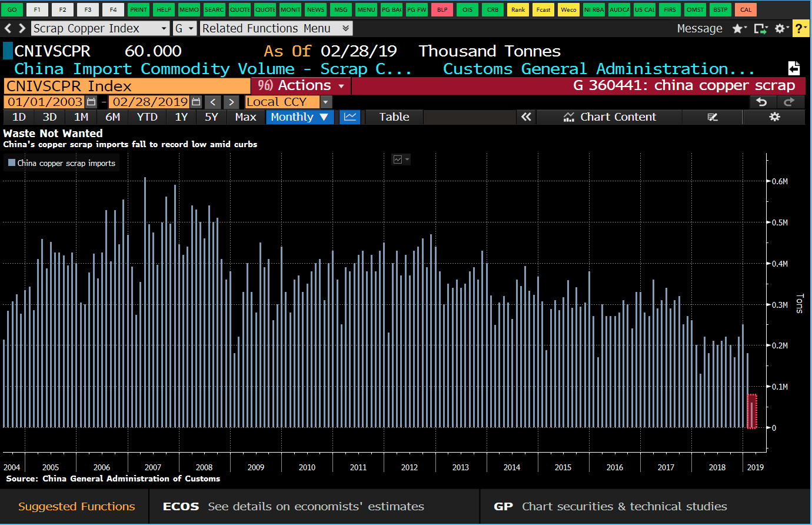The height and width of the screenshot is (525, 812).
Task: Click the BSTP key
Action: tap(720, 9)
